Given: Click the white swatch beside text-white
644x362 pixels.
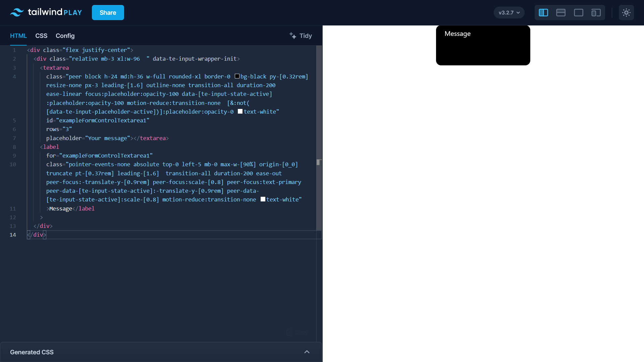Looking at the screenshot, I should click(239, 111).
